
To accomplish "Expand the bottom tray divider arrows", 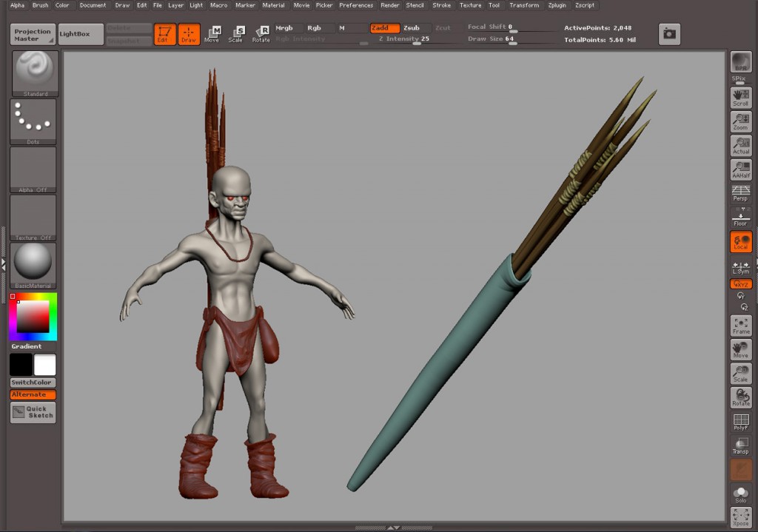I will [394, 528].
